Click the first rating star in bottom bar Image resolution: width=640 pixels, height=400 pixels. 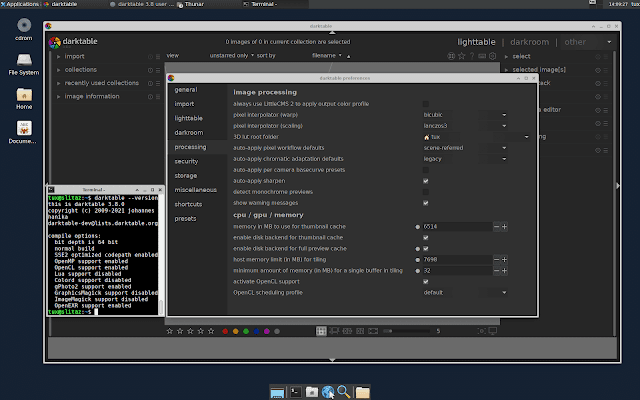pyautogui.click(x=170, y=331)
